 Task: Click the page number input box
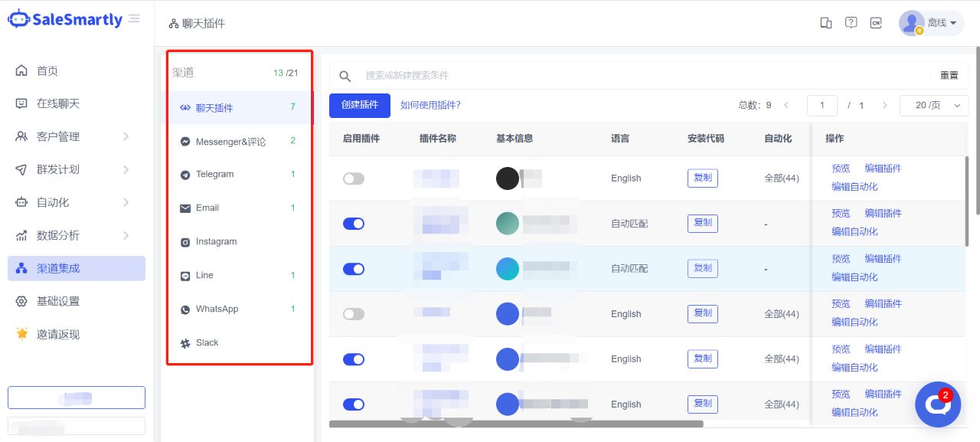coord(822,105)
